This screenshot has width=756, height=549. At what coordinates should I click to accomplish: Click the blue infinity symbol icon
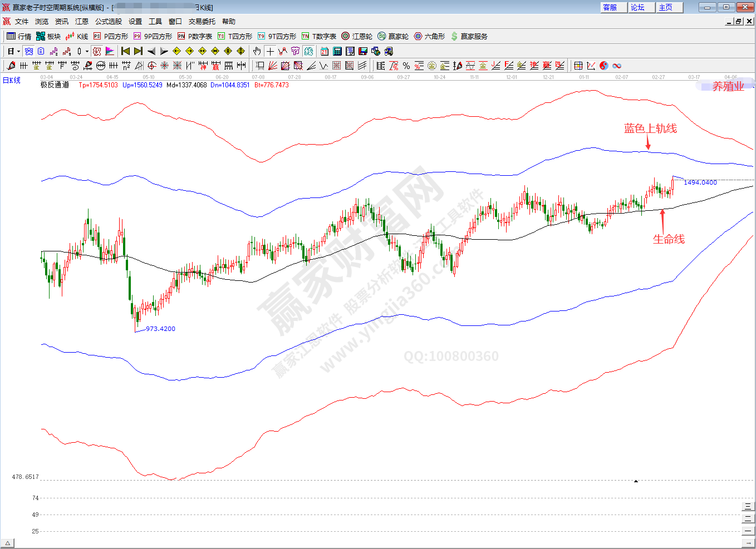(x=617, y=66)
